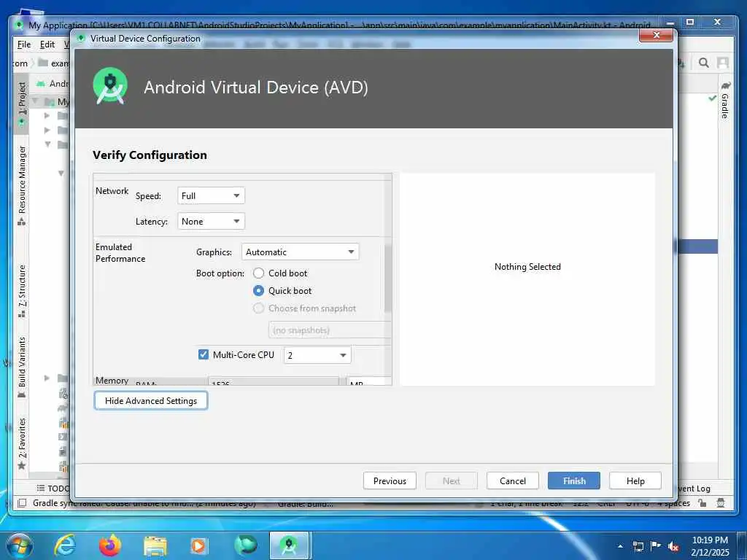
Task: Open the 1: Project tool window tab
Action: click(x=21, y=104)
